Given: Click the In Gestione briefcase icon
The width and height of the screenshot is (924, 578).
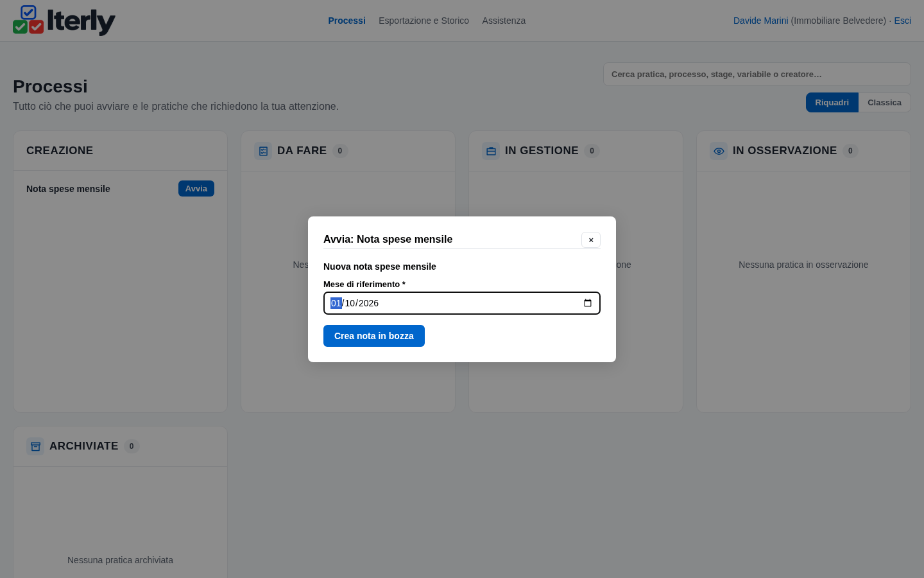Looking at the screenshot, I should click(491, 151).
